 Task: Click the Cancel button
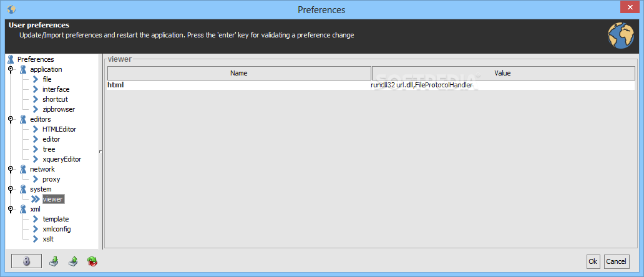coord(616,261)
